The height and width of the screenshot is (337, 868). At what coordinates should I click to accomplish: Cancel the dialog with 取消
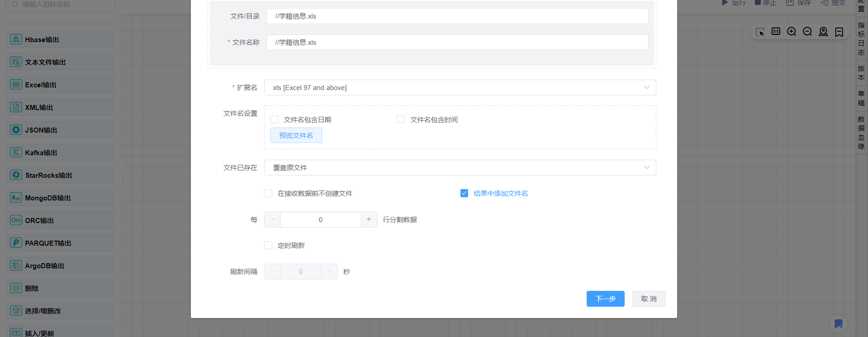[649, 299]
